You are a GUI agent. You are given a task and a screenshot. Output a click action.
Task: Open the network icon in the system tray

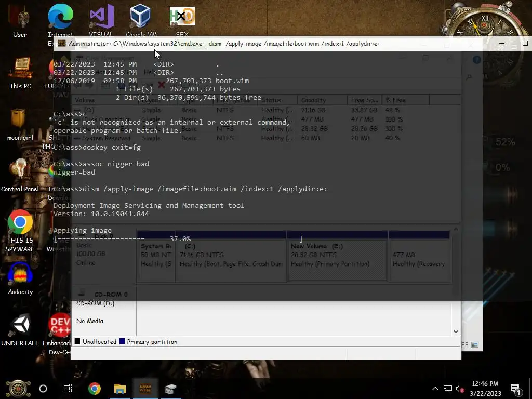tap(448, 389)
